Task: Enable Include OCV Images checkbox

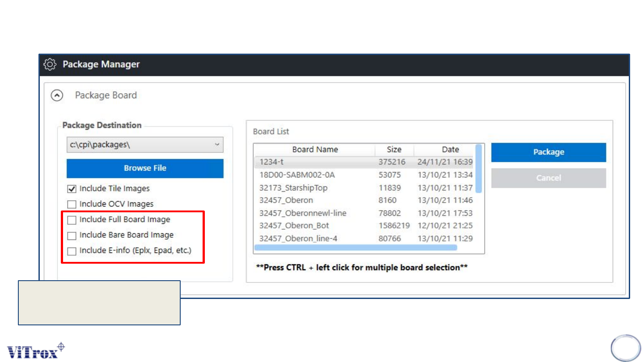Action: coord(72,204)
